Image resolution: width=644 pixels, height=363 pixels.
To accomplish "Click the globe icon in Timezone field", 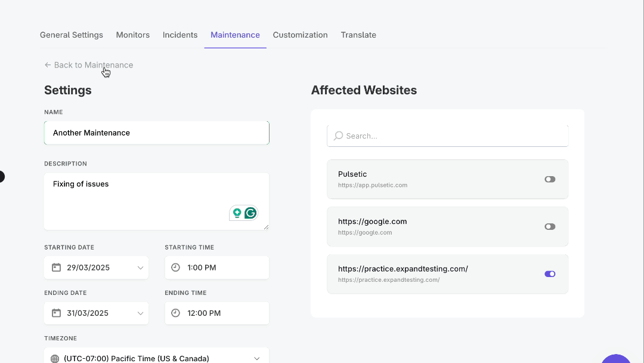I will tap(55, 358).
